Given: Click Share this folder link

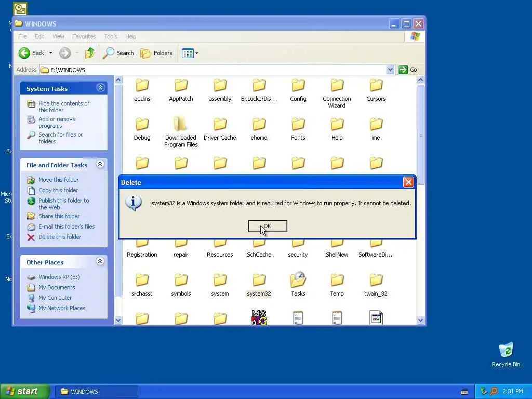Looking at the screenshot, I should tap(59, 216).
